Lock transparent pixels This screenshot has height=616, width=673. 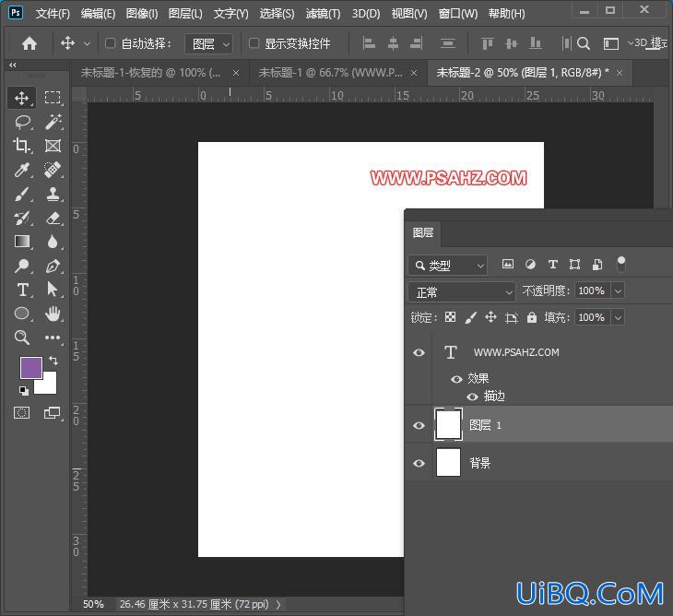(x=450, y=317)
